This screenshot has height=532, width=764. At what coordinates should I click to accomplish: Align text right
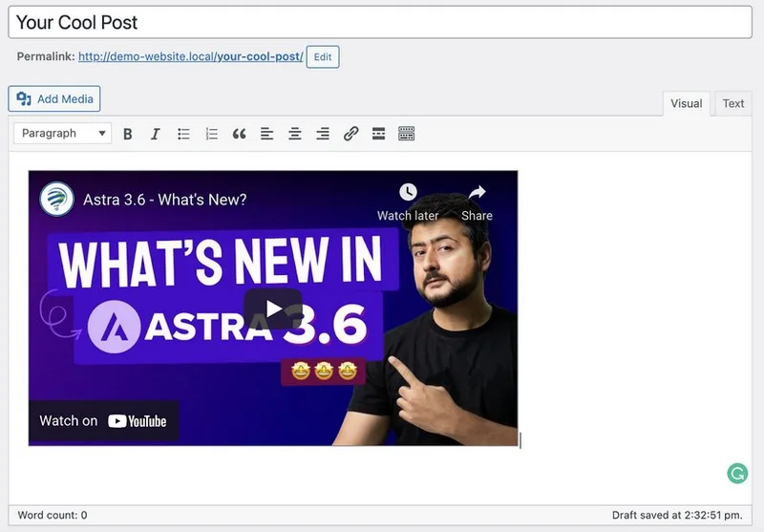(x=323, y=134)
